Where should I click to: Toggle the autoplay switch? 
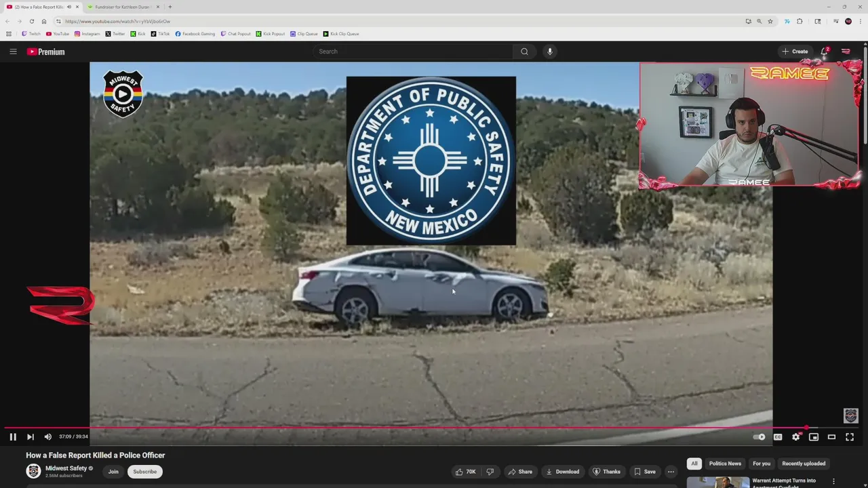759,437
